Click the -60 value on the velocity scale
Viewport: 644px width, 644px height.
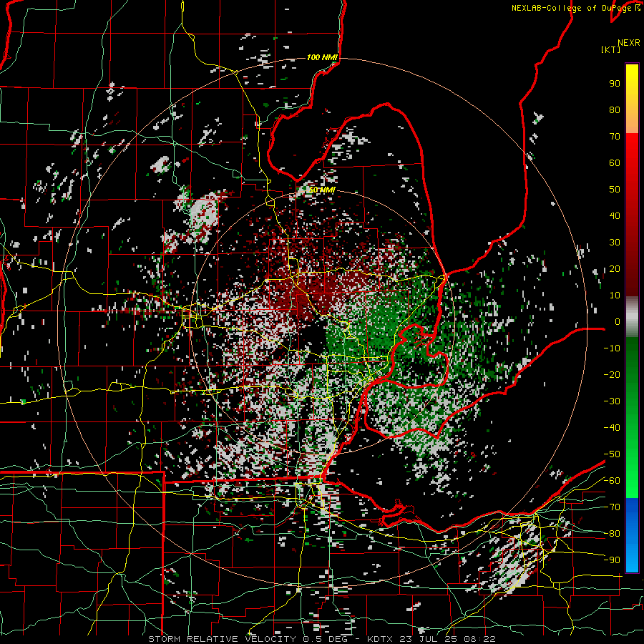point(612,481)
